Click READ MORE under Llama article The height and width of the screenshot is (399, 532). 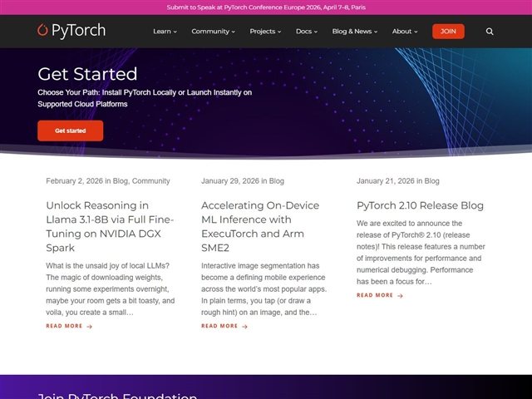(x=64, y=326)
